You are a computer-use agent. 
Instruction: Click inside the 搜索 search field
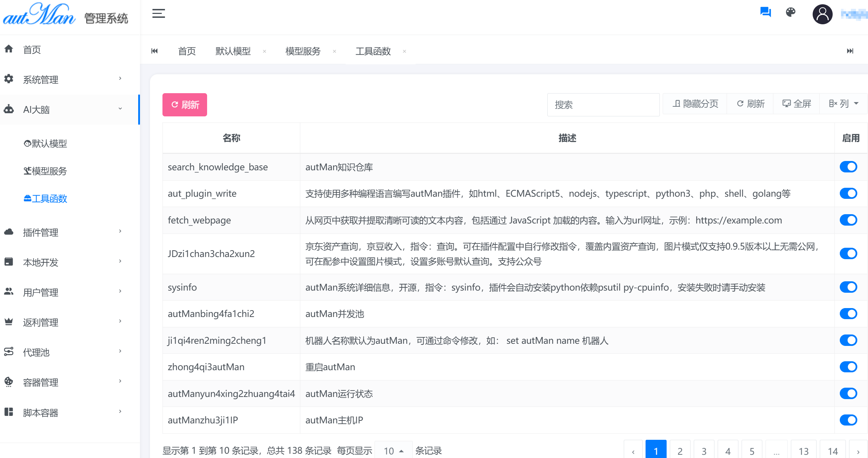click(603, 105)
